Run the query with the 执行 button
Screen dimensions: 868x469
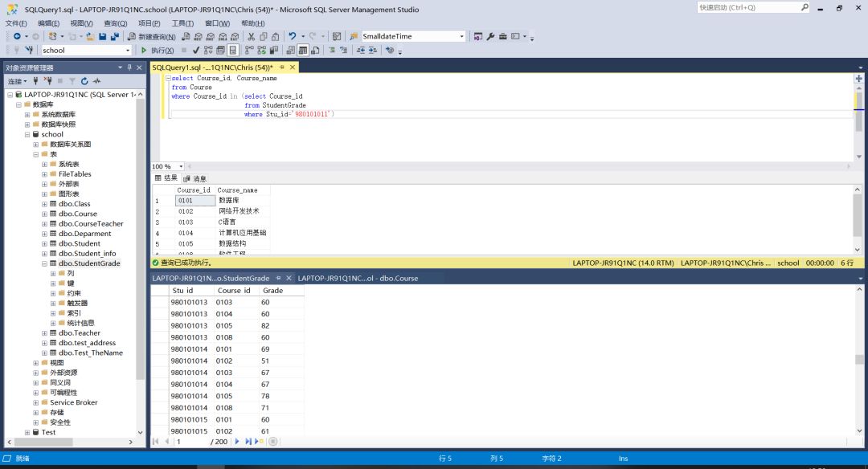pos(157,51)
